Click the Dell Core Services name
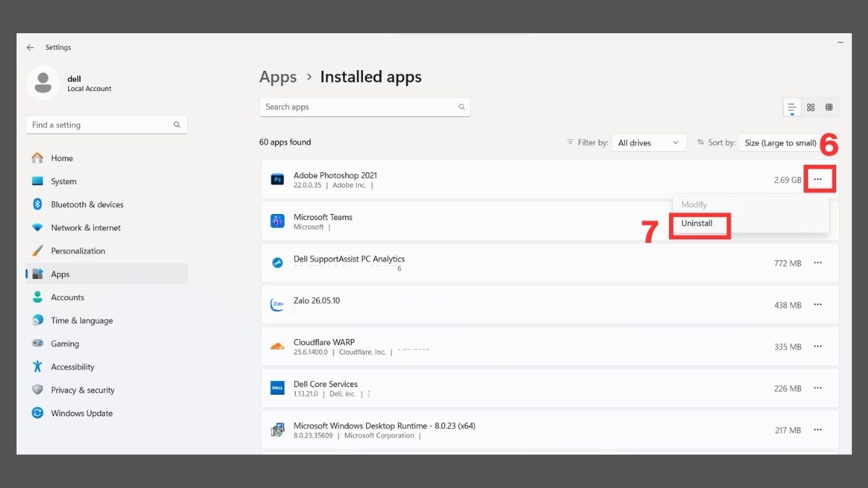This screenshot has width=868, height=488. coord(325,385)
